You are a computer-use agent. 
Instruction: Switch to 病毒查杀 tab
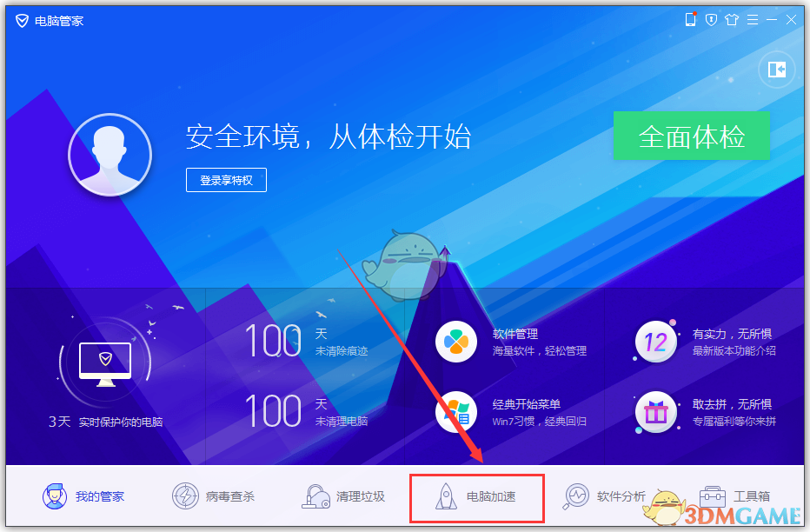click(x=213, y=496)
